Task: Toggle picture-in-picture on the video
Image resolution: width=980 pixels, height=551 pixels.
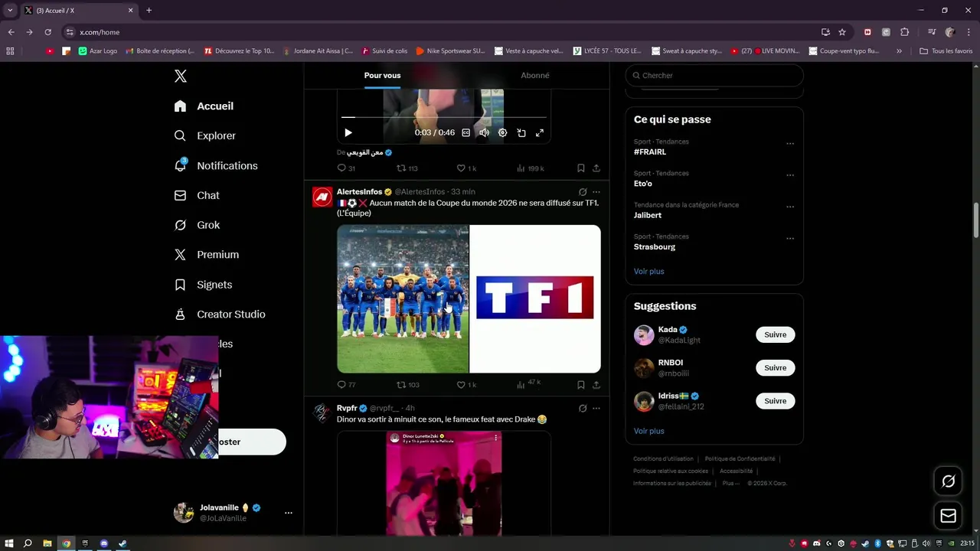Action: [x=521, y=132]
